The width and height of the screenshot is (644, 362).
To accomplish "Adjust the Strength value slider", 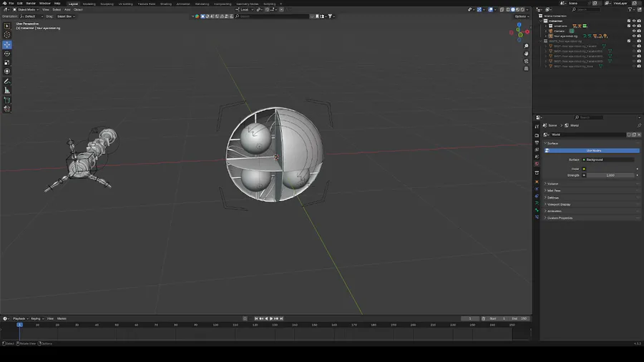I will click(x=609, y=175).
